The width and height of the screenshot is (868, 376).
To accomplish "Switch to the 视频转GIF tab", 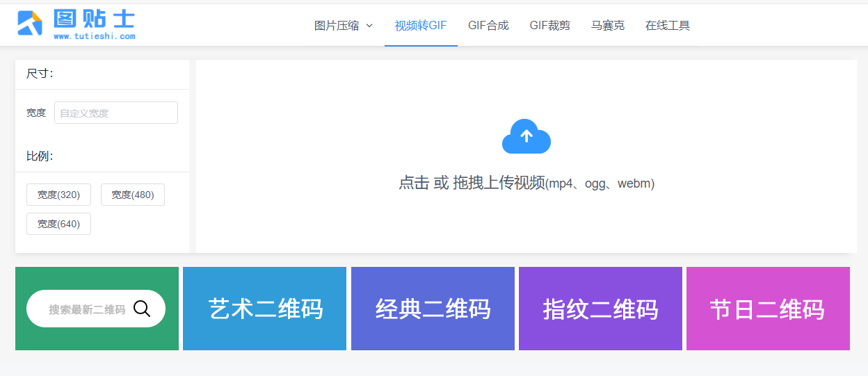I will click(421, 26).
